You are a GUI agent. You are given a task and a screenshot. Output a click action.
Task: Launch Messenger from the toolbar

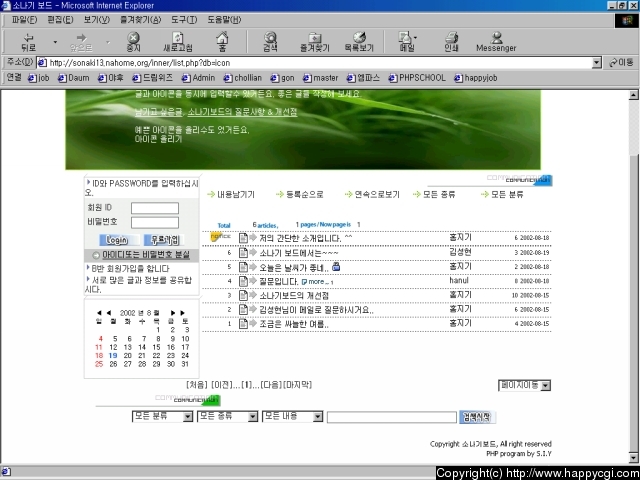tap(496, 42)
